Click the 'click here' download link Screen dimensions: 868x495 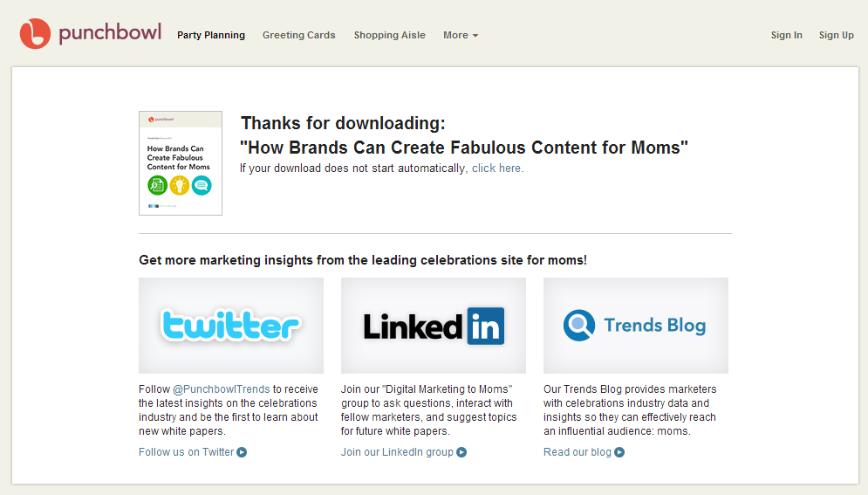[x=497, y=168]
